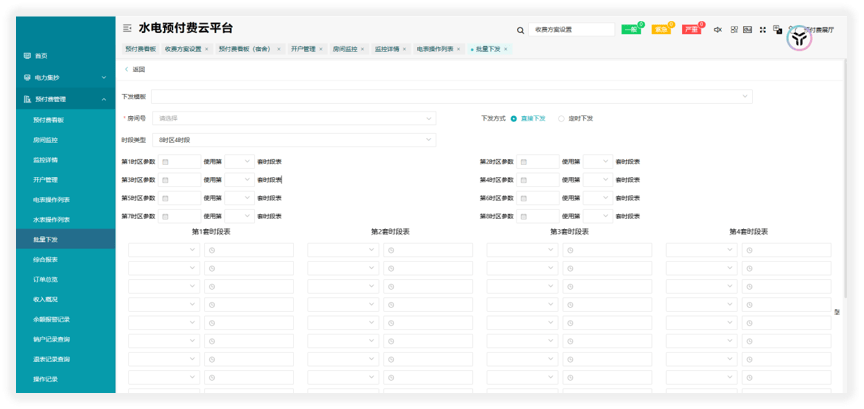The image size is (864, 409).
Task: Open 综合报表 in the sidebar menu
Action: point(46,259)
